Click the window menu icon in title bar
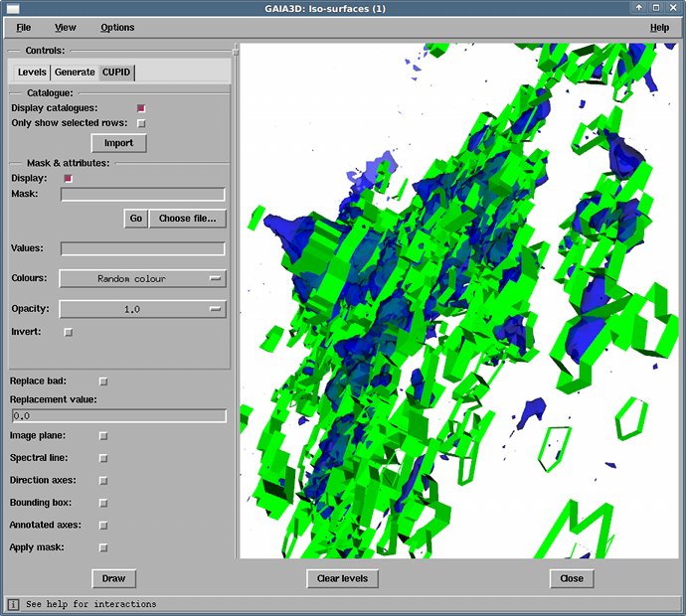This screenshot has width=686, height=616. click(13, 8)
